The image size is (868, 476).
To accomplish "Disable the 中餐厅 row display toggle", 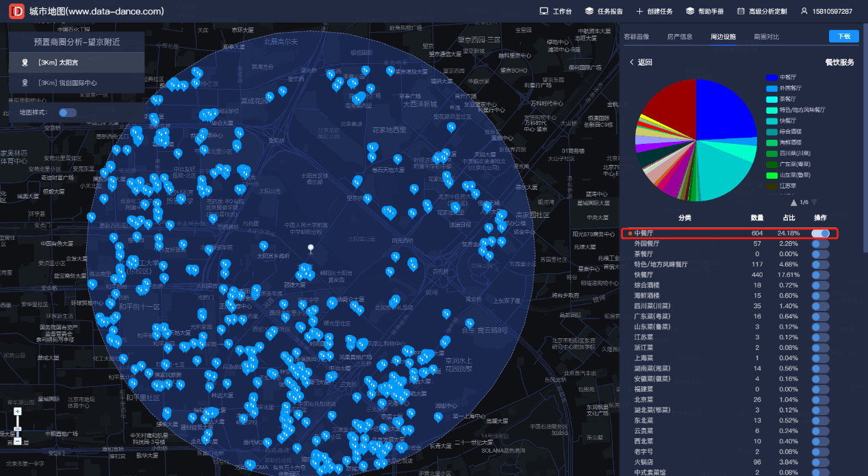I will click(820, 234).
